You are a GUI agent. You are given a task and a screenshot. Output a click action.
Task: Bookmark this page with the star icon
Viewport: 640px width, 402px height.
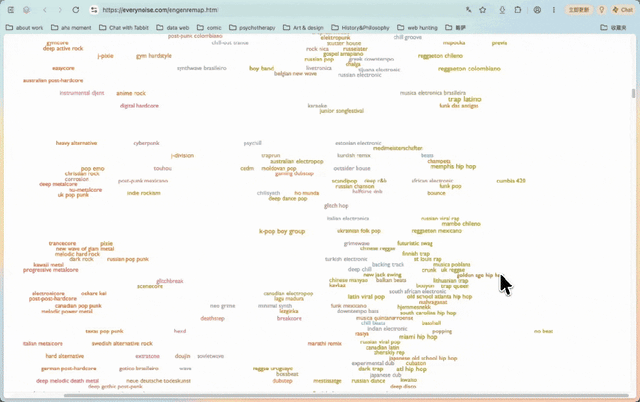click(x=482, y=10)
